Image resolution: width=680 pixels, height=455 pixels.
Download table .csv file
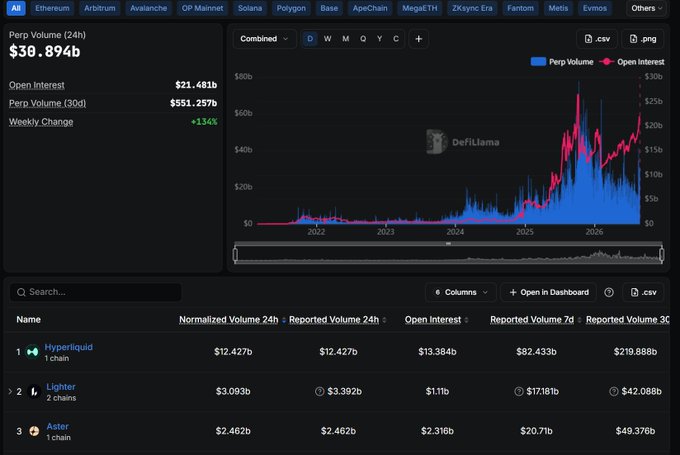click(643, 292)
